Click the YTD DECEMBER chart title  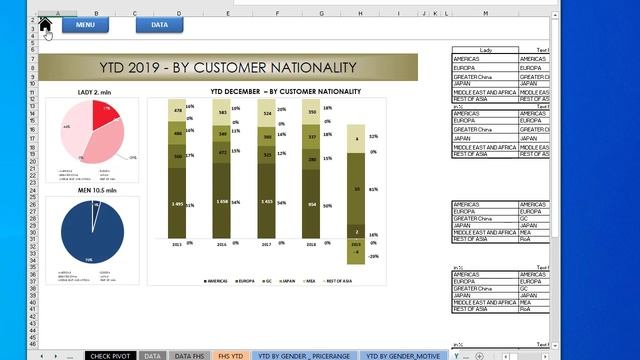click(x=286, y=91)
